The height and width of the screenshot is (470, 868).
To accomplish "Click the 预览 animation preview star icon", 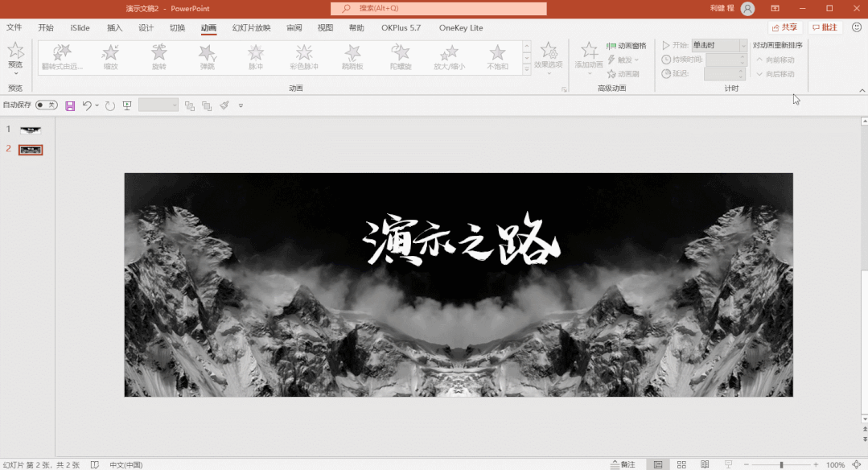I will coord(15,51).
